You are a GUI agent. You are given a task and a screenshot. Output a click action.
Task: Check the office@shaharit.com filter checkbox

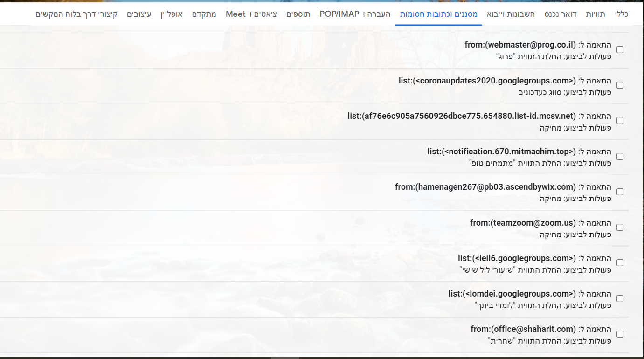click(620, 334)
